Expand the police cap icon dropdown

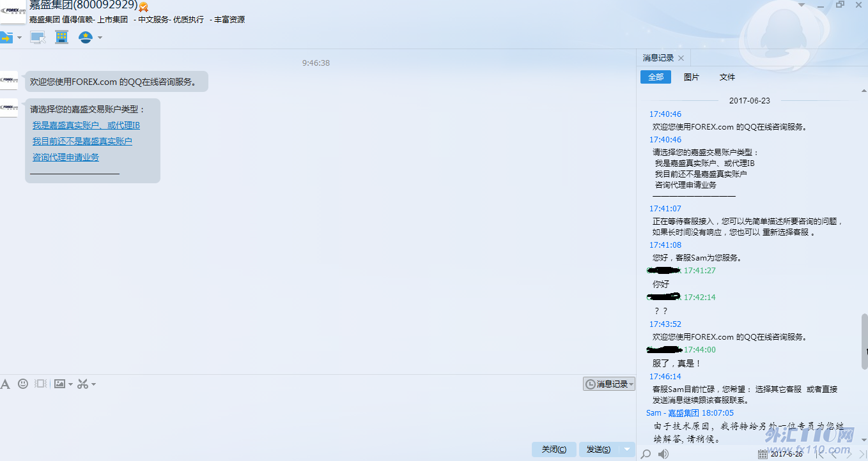tap(100, 38)
